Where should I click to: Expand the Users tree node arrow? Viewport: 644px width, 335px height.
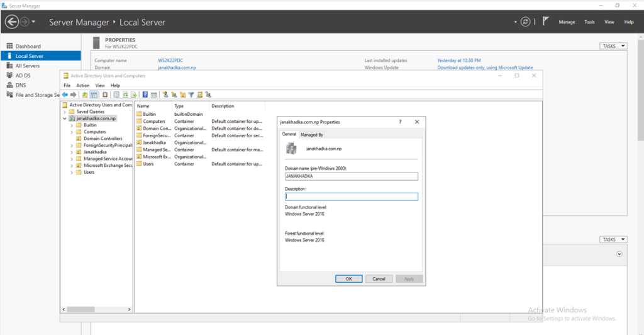72,173
